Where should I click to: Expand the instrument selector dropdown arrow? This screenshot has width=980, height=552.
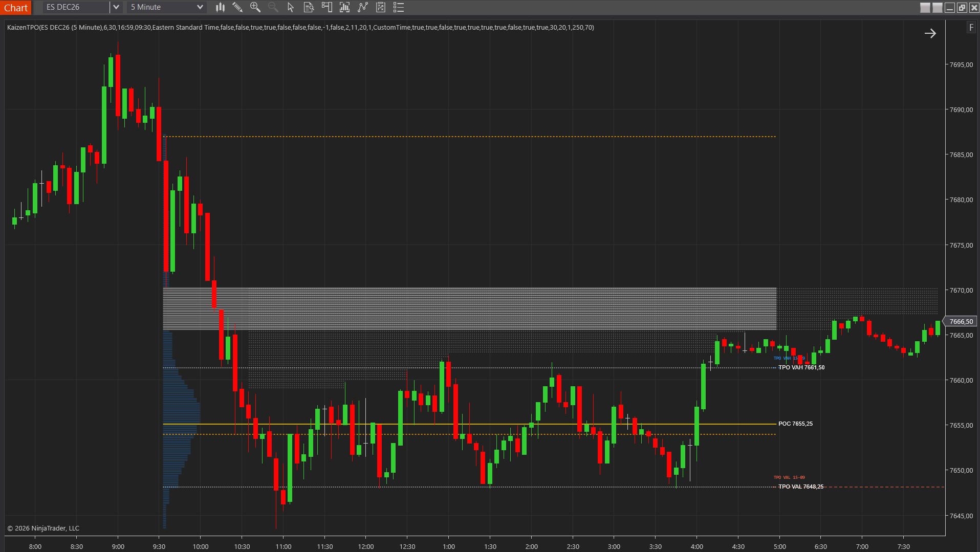(116, 7)
